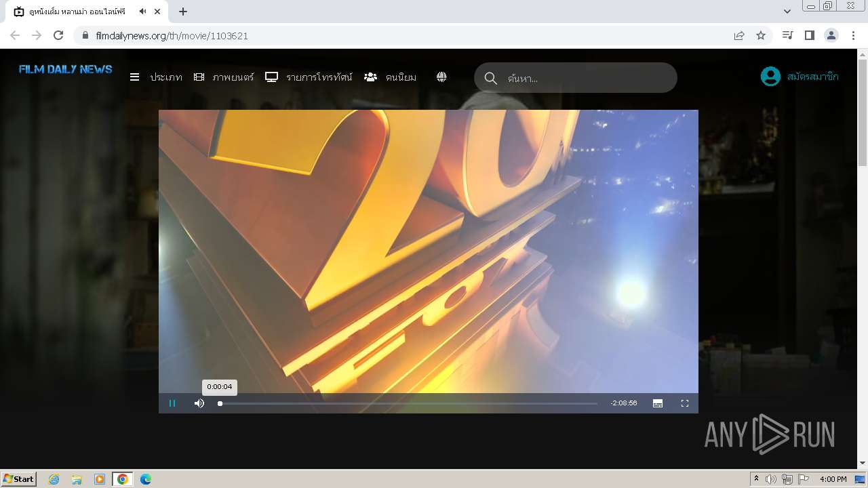The height and width of the screenshot is (488, 868).
Task: Click the search magnifier icon
Action: click(x=491, y=78)
